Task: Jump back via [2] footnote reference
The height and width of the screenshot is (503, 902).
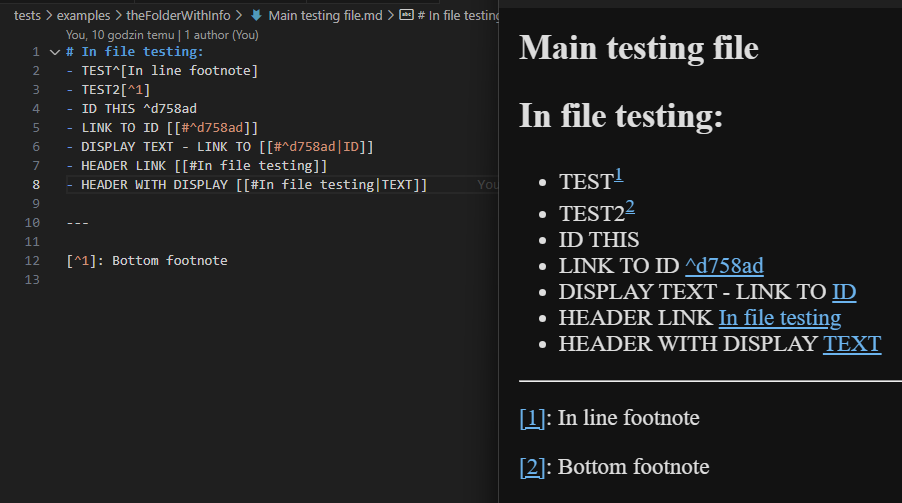Action: click(x=532, y=467)
